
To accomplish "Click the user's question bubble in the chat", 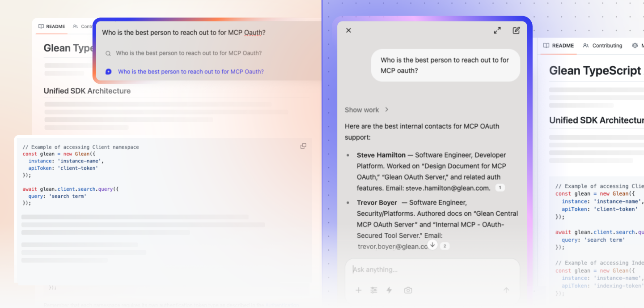I will pos(445,65).
